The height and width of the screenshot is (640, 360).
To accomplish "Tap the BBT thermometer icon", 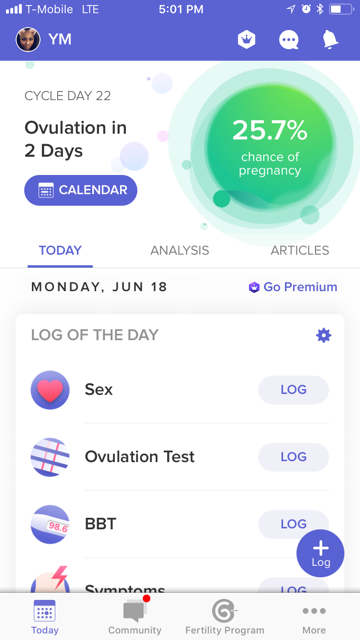I will (50, 524).
